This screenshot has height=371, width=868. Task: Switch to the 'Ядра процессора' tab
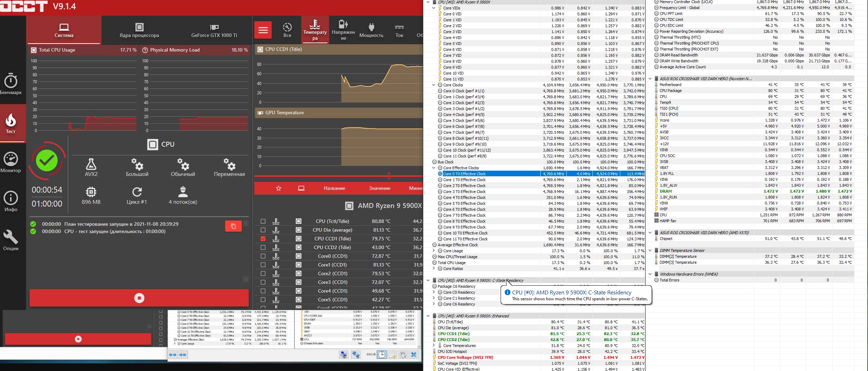[x=139, y=30]
